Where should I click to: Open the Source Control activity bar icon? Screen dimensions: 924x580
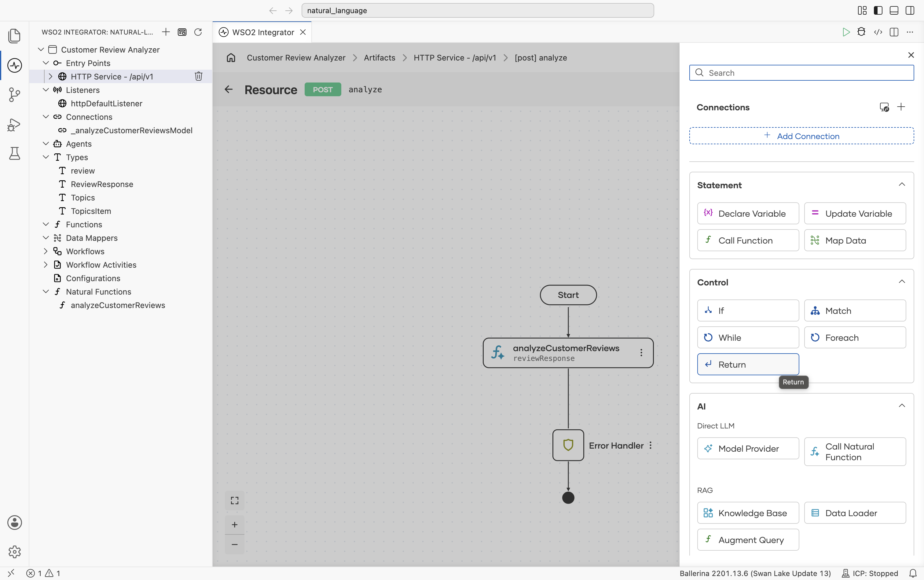click(14, 95)
